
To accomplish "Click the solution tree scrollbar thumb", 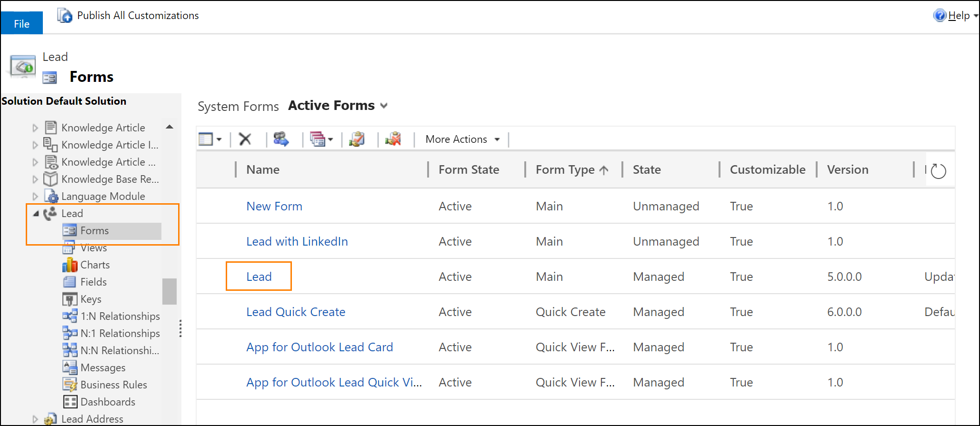I will coord(170,291).
